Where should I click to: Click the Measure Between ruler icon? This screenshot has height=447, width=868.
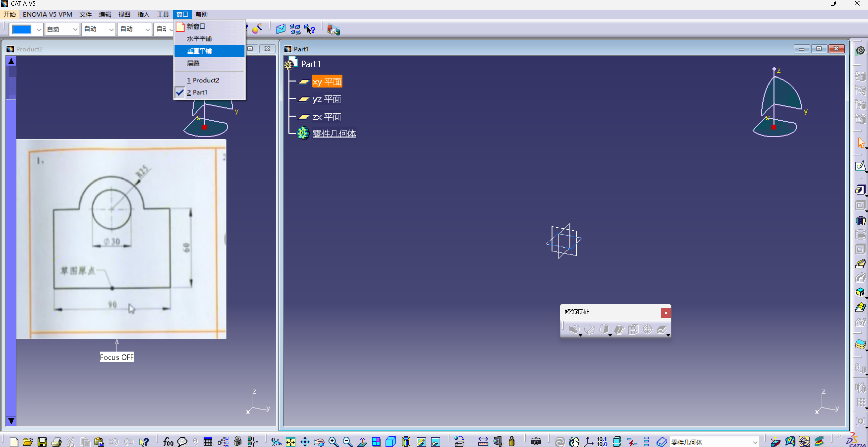[483, 441]
